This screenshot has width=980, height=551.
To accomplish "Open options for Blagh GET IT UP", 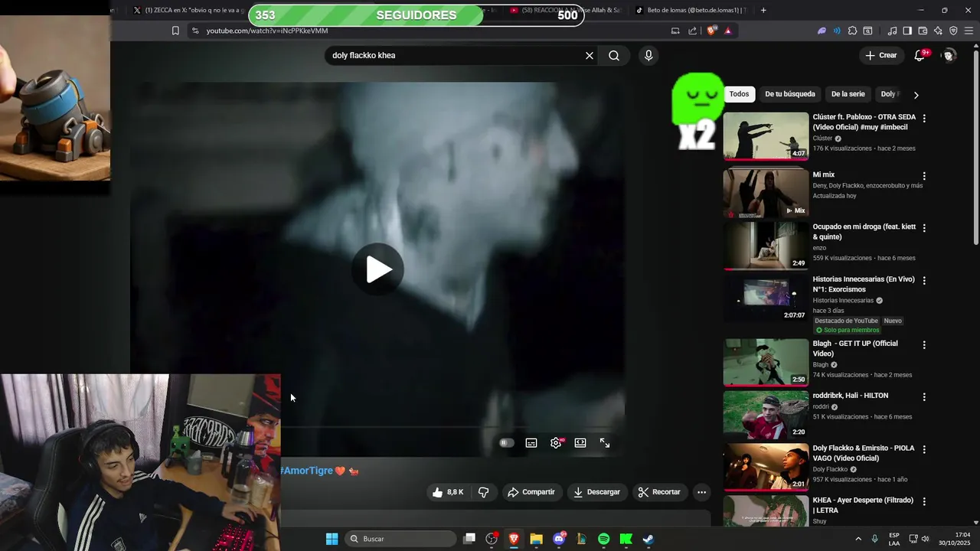I will coord(924,345).
